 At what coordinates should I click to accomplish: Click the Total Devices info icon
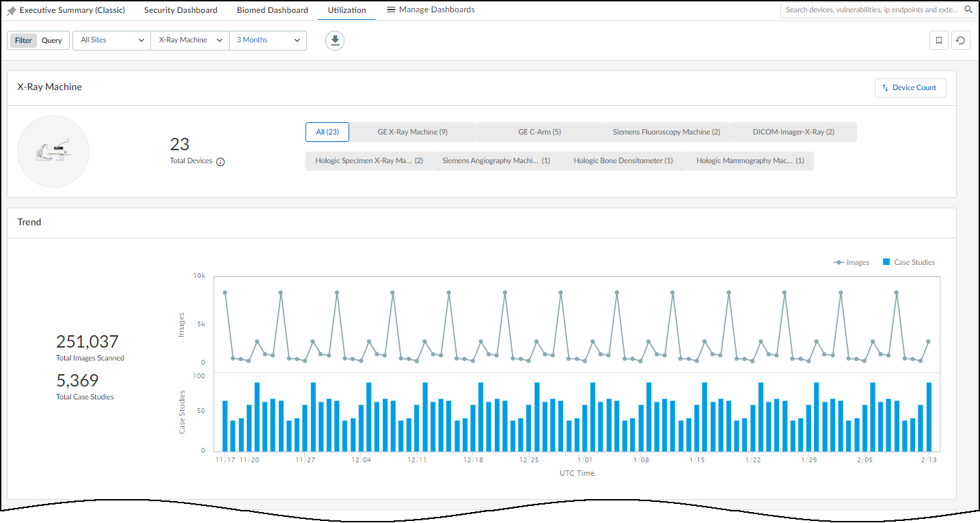point(221,162)
